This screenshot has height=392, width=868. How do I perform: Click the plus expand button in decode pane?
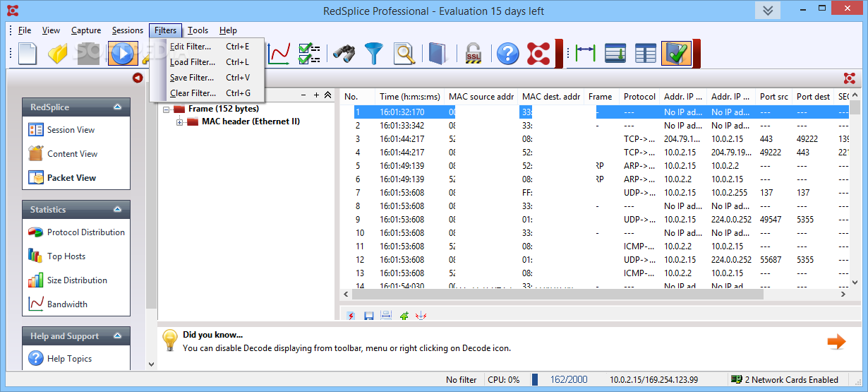point(316,95)
